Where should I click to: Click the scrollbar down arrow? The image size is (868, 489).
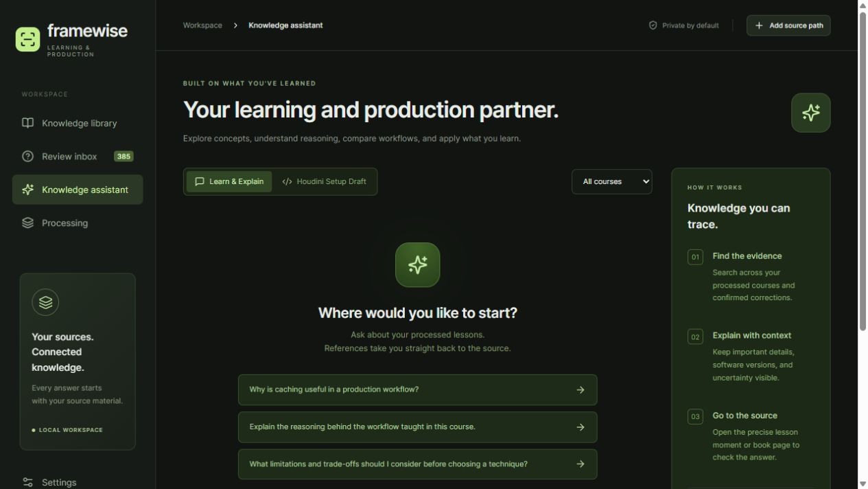(x=863, y=484)
